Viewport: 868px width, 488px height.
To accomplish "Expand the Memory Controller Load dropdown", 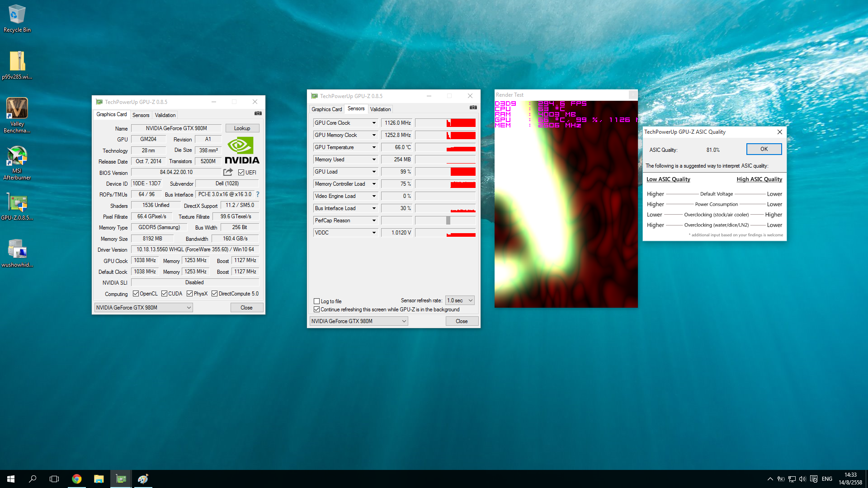I will pos(374,184).
